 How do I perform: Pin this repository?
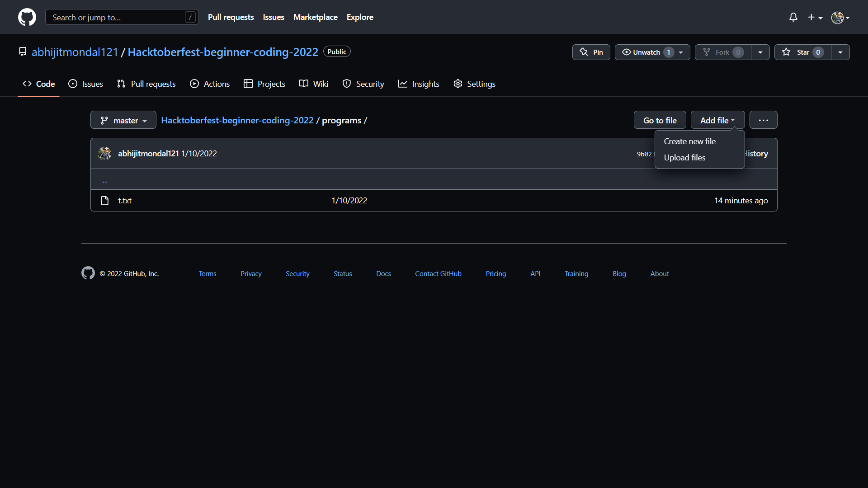tap(591, 52)
